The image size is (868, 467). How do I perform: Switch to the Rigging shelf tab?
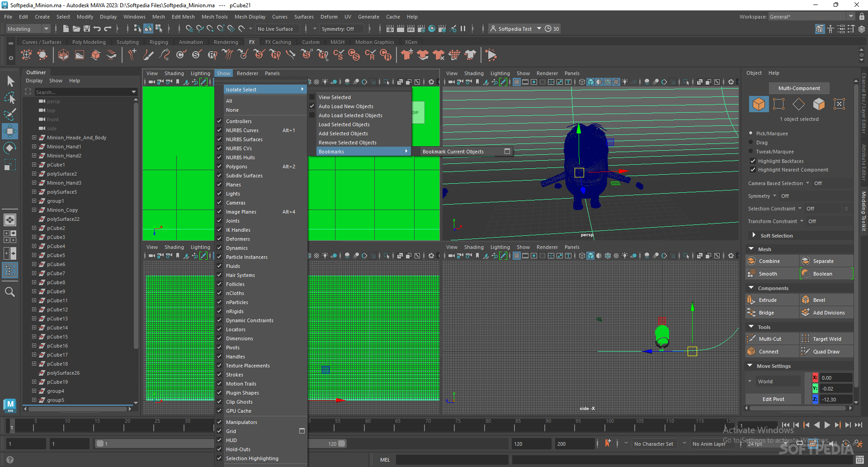click(159, 42)
